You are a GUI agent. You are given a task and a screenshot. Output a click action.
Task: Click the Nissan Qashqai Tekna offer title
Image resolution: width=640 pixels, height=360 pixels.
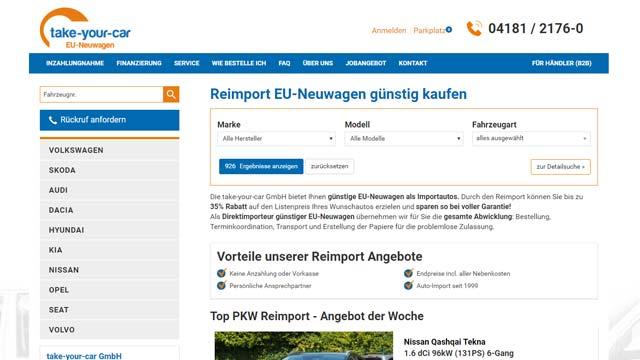(x=444, y=342)
